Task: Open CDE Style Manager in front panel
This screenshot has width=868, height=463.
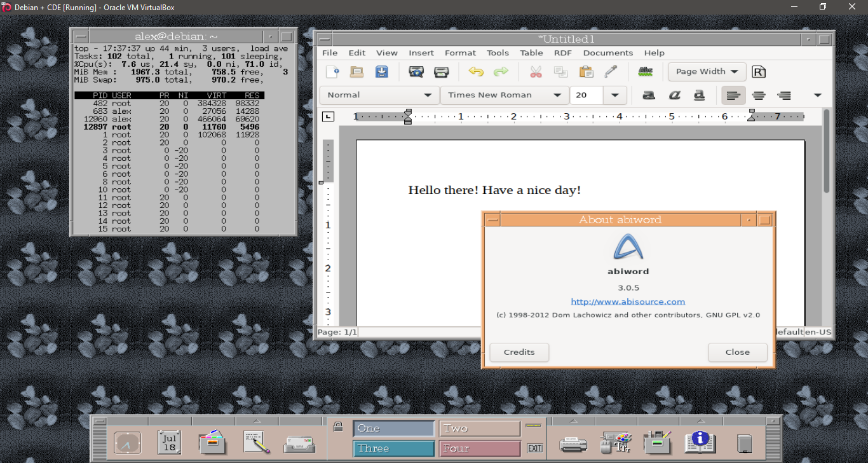Action: (616, 442)
